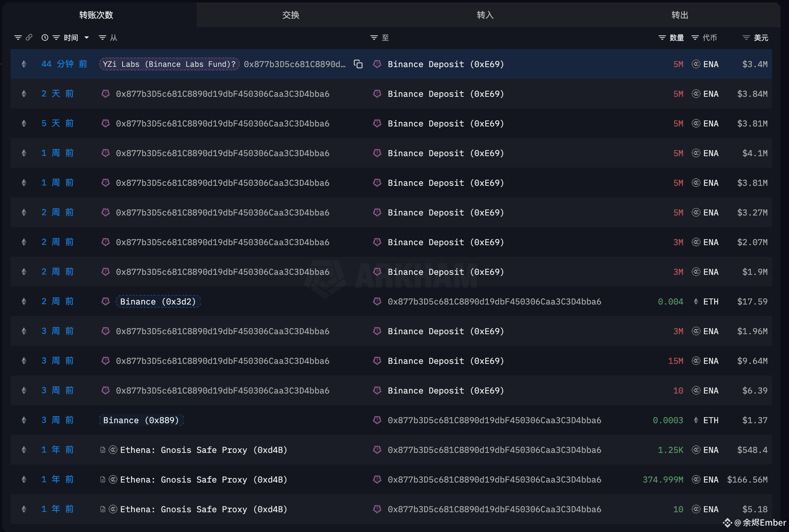The image size is (789, 532).
Task: Open the 2 天 前 transaction link
Action: coord(58,94)
